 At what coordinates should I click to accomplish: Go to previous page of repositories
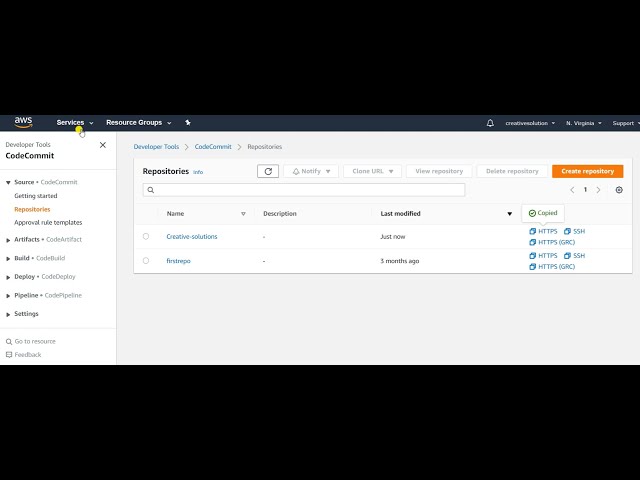(x=572, y=190)
